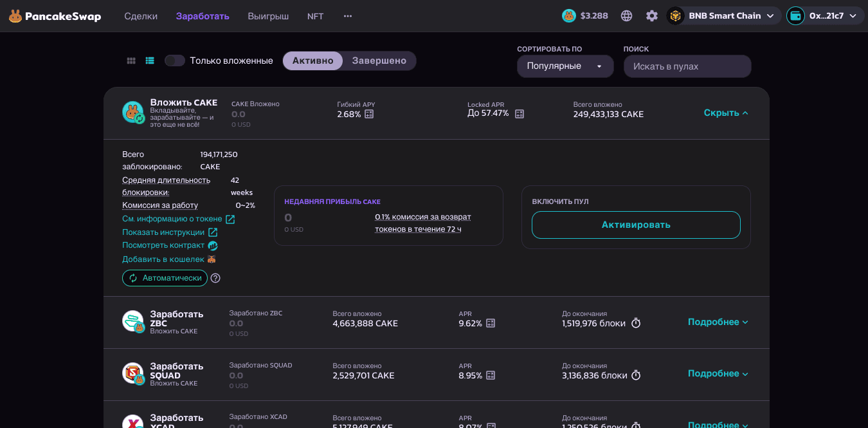Viewport: 868px width, 428px height.
Task: Click the CAKE price token icon
Action: pos(569,16)
